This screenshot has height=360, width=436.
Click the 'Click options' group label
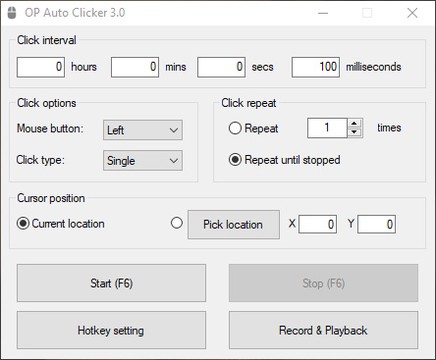47,103
